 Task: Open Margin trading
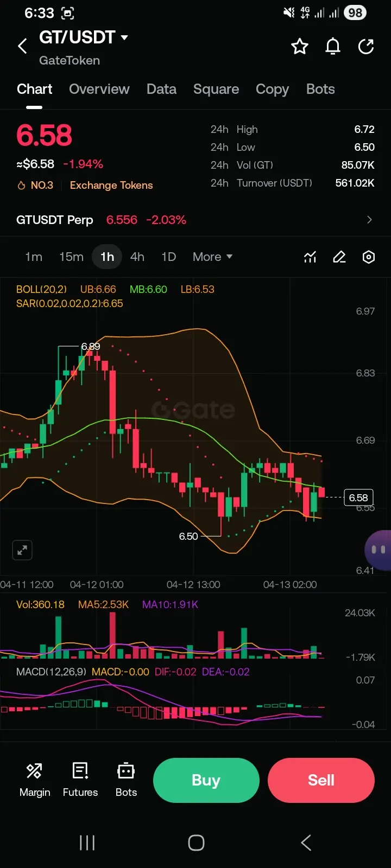[x=35, y=780]
